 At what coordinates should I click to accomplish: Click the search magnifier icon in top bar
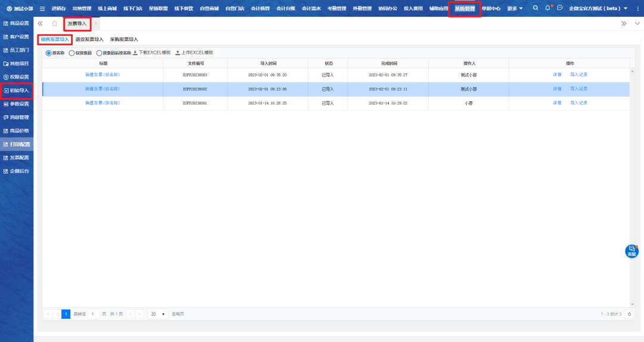tap(535, 8)
